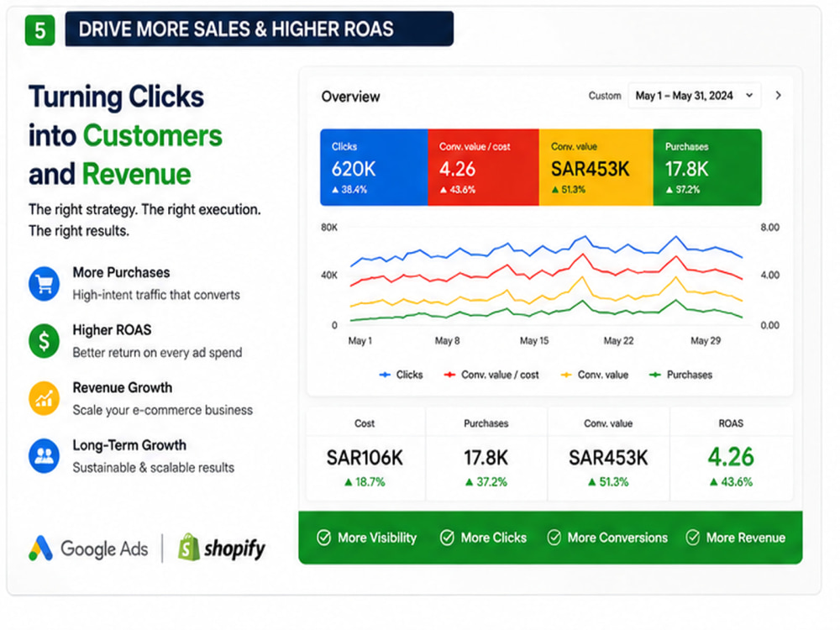Screen dimensions: 840x630
Task: Click the Conv. value SAR453K summary value
Action: [x=608, y=458]
